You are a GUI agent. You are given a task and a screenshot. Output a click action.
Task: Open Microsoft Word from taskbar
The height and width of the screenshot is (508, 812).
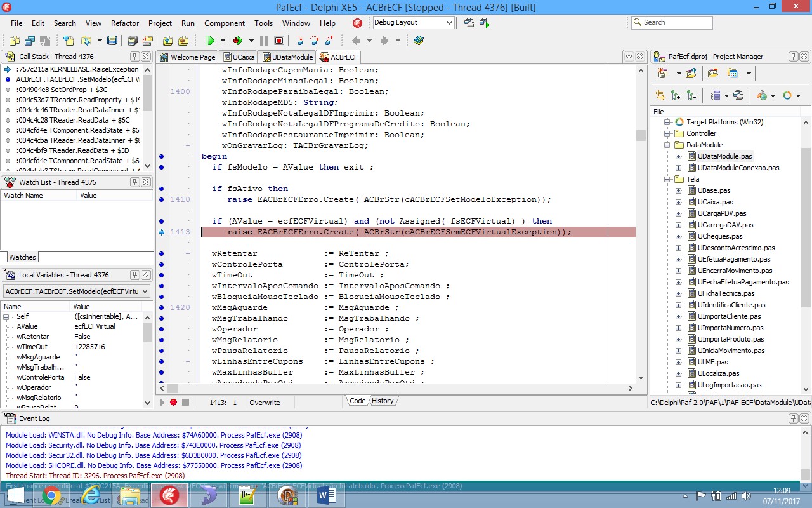(x=327, y=495)
